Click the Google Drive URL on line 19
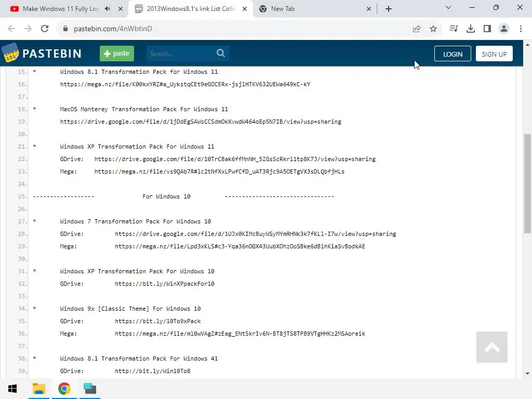The height and width of the screenshot is (399, 532). point(201,122)
